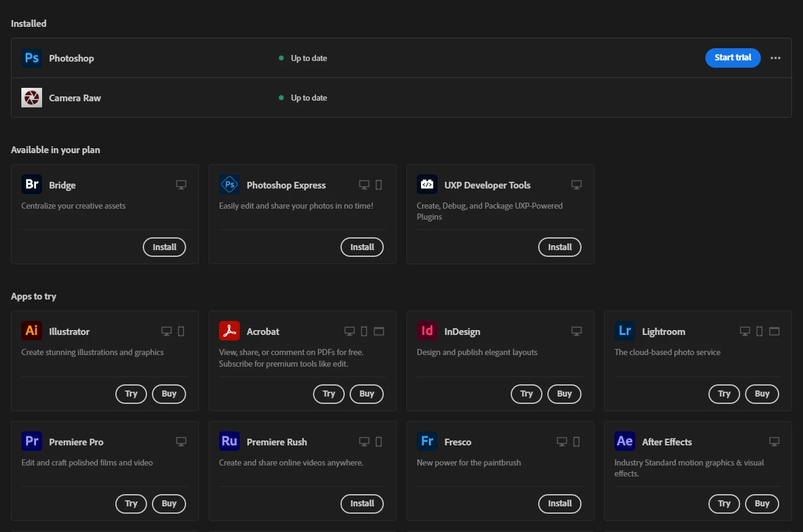Try Premiere Pro

(131, 503)
